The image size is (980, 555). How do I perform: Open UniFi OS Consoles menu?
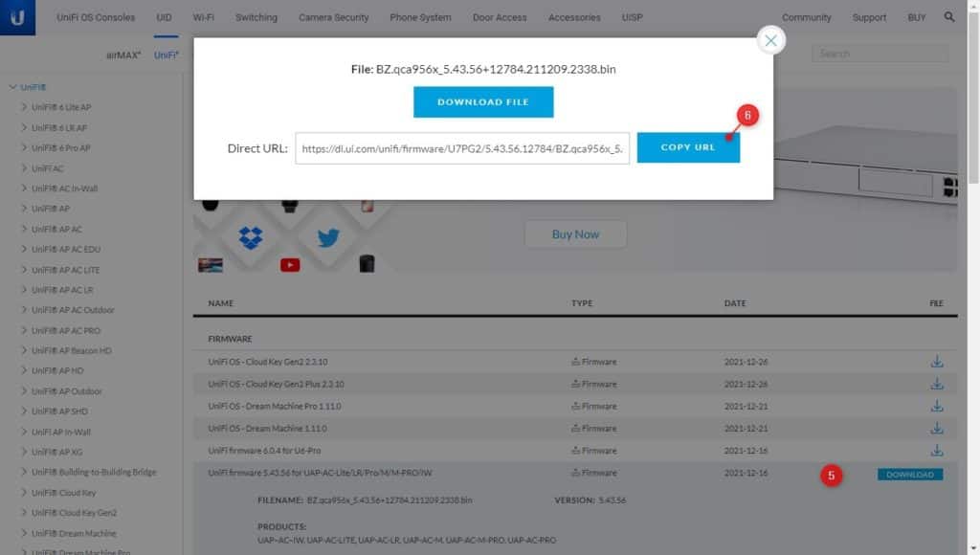click(x=96, y=17)
